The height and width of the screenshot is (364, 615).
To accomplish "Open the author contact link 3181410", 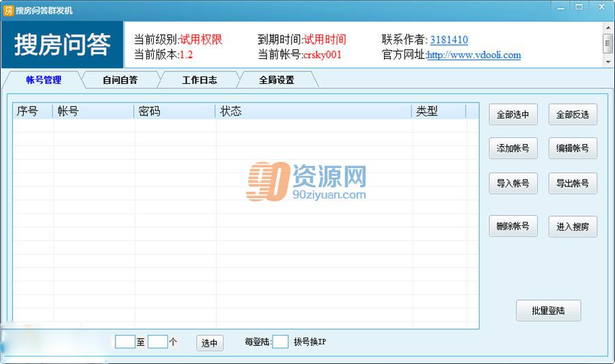I will click(x=449, y=40).
